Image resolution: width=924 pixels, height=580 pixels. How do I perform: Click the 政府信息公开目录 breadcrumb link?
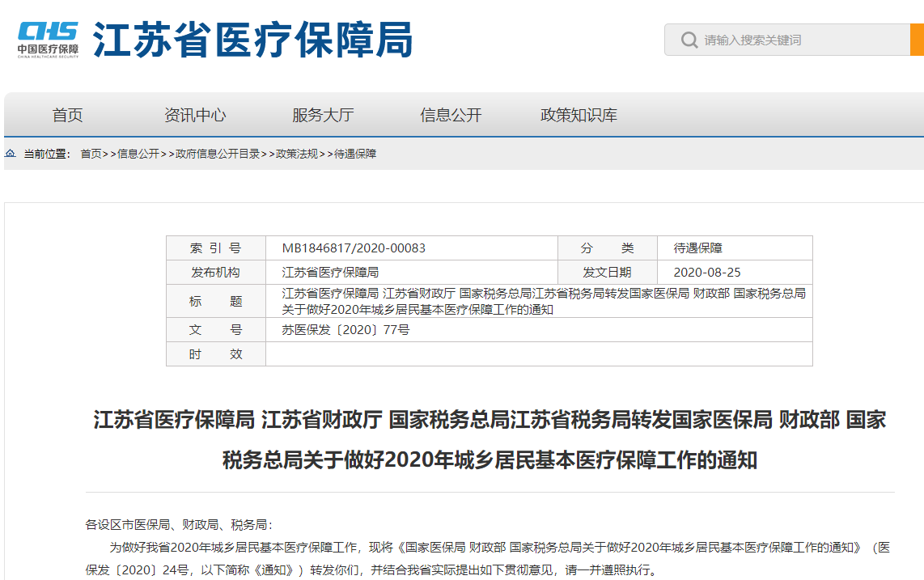pyautogui.click(x=218, y=154)
